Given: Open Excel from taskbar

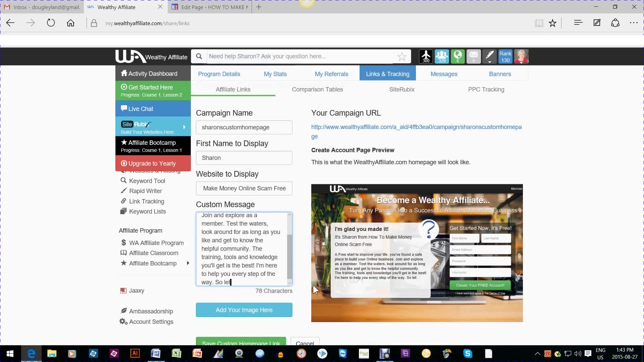Looking at the screenshot, I should point(176,353).
